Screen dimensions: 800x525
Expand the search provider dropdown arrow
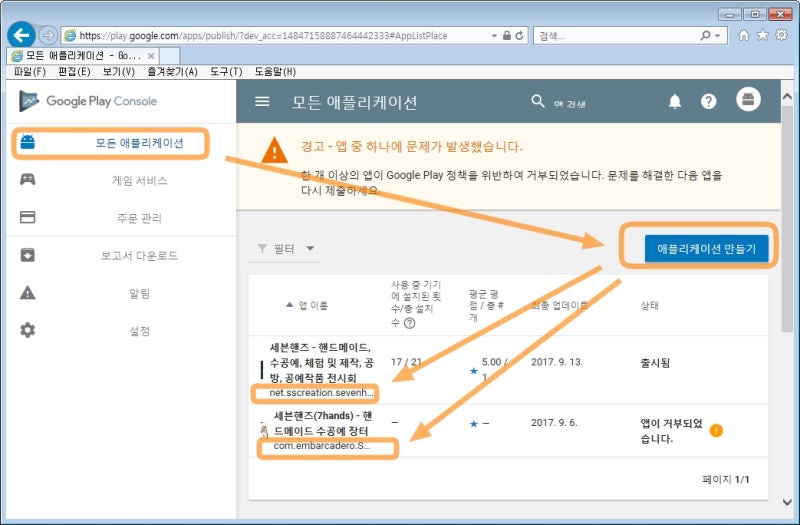click(x=718, y=36)
